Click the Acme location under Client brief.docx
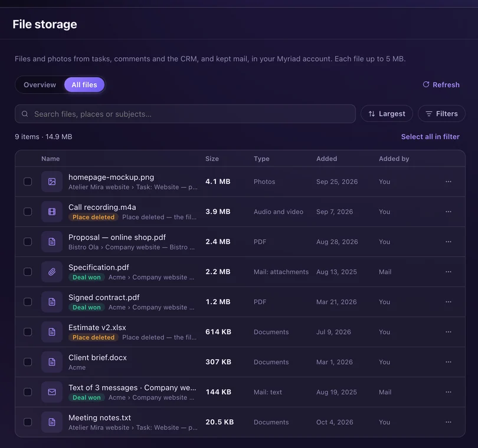478x448 pixels. (x=77, y=367)
